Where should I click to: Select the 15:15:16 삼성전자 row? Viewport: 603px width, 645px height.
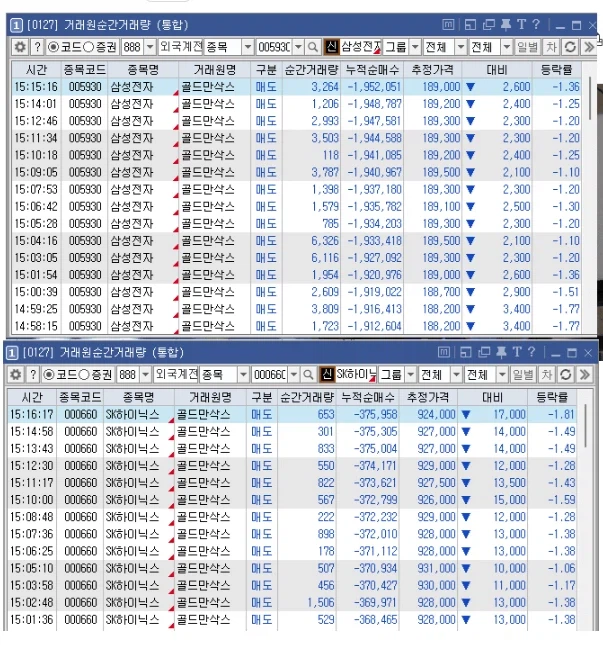click(x=296, y=87)
